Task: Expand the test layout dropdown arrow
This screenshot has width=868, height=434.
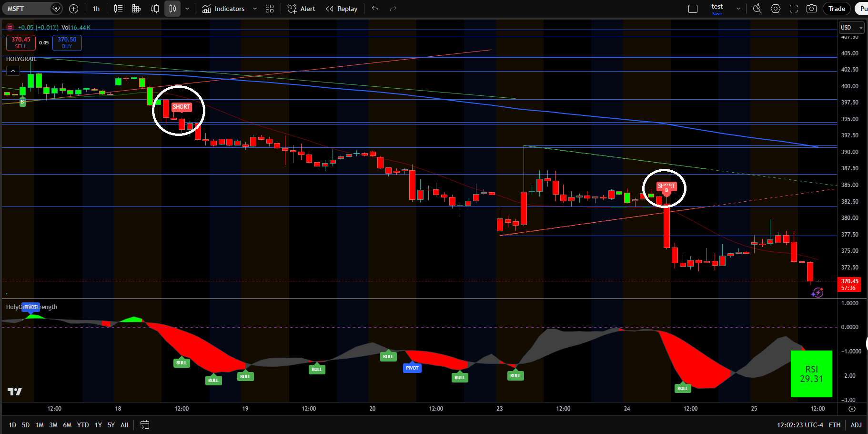Action: (x=738, y=9)
